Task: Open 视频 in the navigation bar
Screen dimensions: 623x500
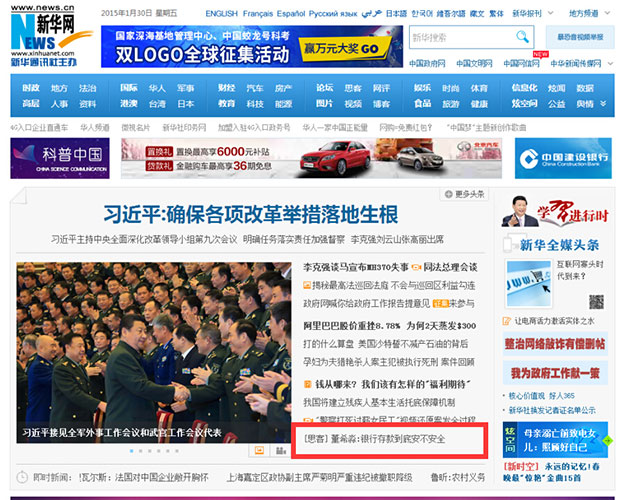Action: tap(353, 104)
